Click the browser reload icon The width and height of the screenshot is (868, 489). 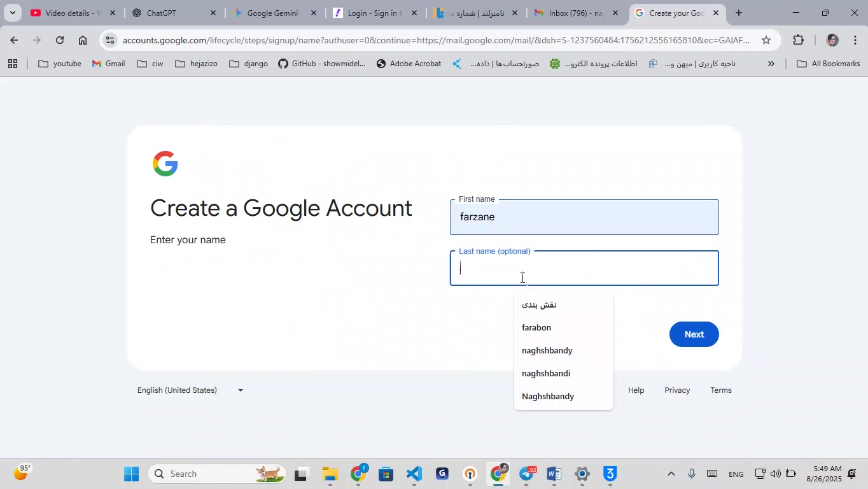59,40
